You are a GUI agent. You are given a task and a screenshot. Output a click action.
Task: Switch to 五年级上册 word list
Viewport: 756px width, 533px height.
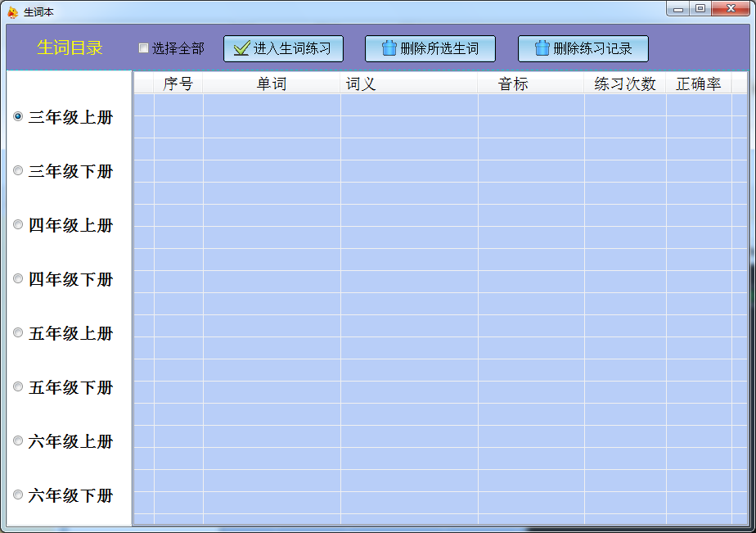(x=18, y=333)
